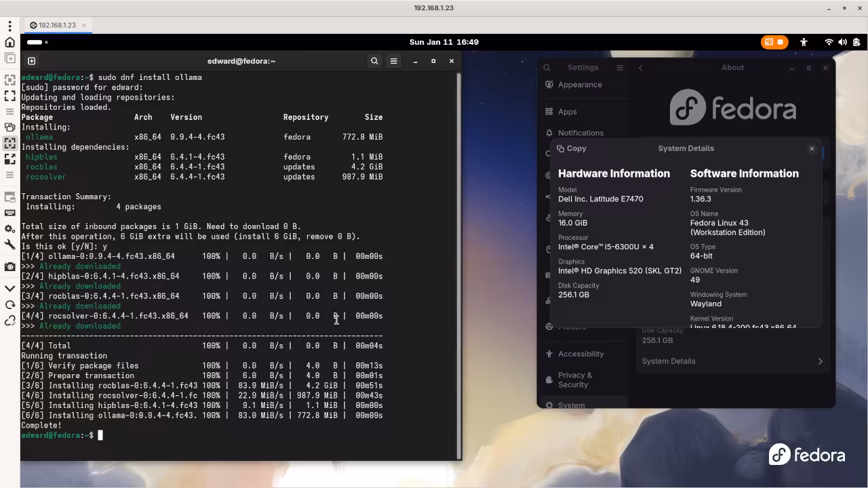This screenshot has width=868, height=488.
Task: Expand the chevron-down icon in sidebar
Action: 9,289
